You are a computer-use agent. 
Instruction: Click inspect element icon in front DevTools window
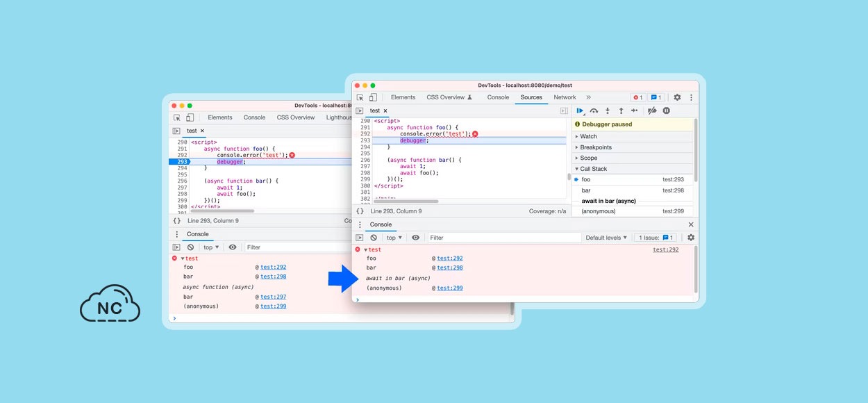click(360, 97)
